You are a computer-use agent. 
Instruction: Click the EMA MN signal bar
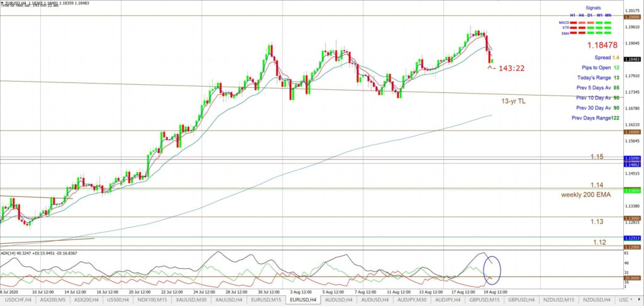[608, 33]
